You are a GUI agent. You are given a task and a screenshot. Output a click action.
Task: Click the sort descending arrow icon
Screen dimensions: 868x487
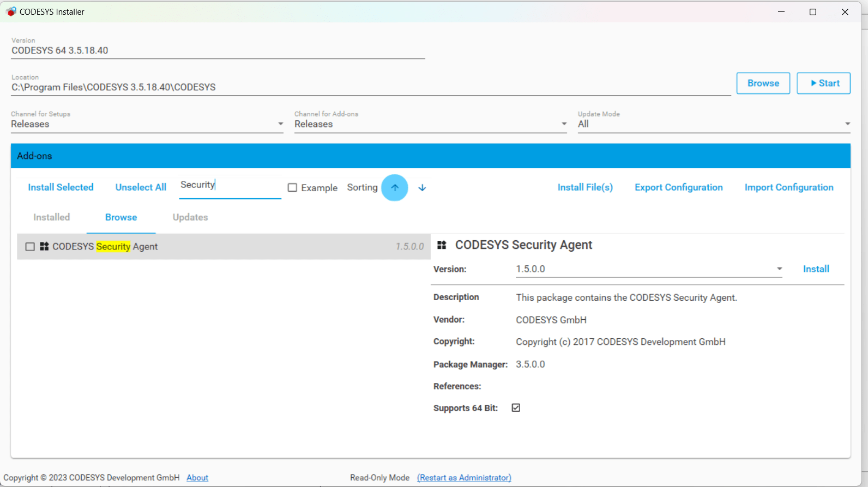coord(422,187)
